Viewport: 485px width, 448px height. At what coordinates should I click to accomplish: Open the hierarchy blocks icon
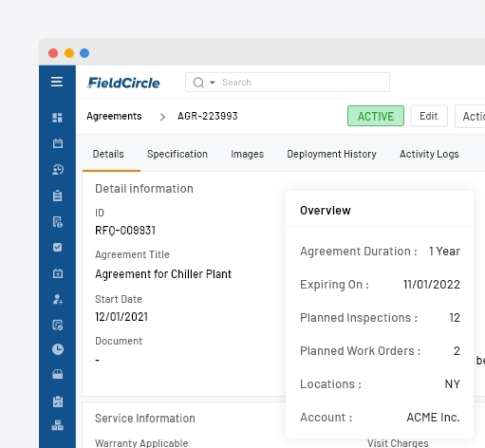(x=58, y=425)
